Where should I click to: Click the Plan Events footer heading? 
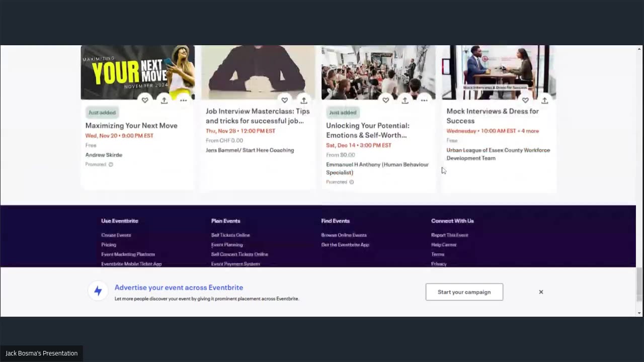click(226, 221)
